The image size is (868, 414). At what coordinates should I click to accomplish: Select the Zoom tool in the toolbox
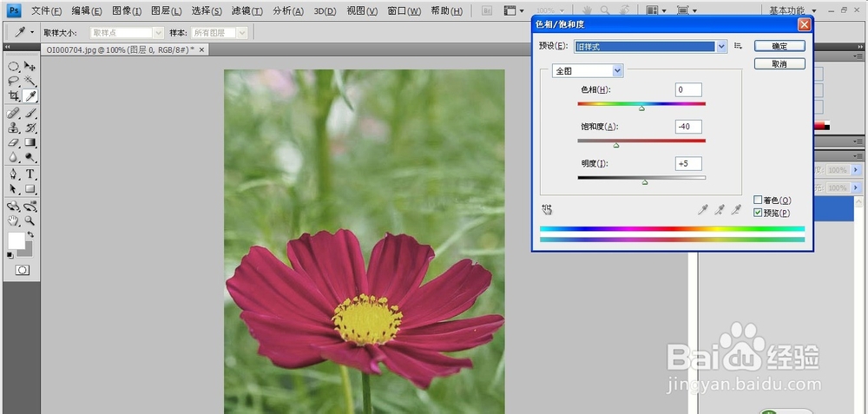30,220
